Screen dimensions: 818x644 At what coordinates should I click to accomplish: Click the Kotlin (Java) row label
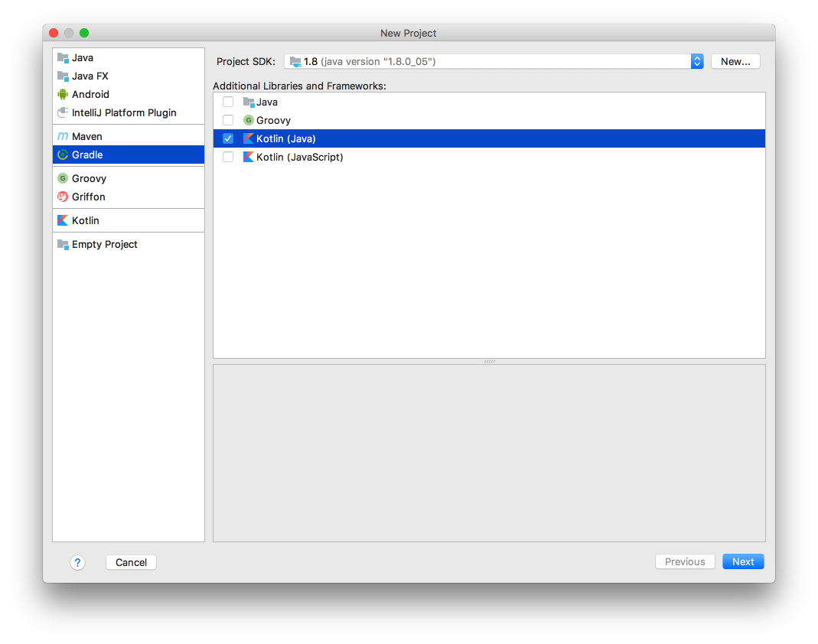pos(286,138)
